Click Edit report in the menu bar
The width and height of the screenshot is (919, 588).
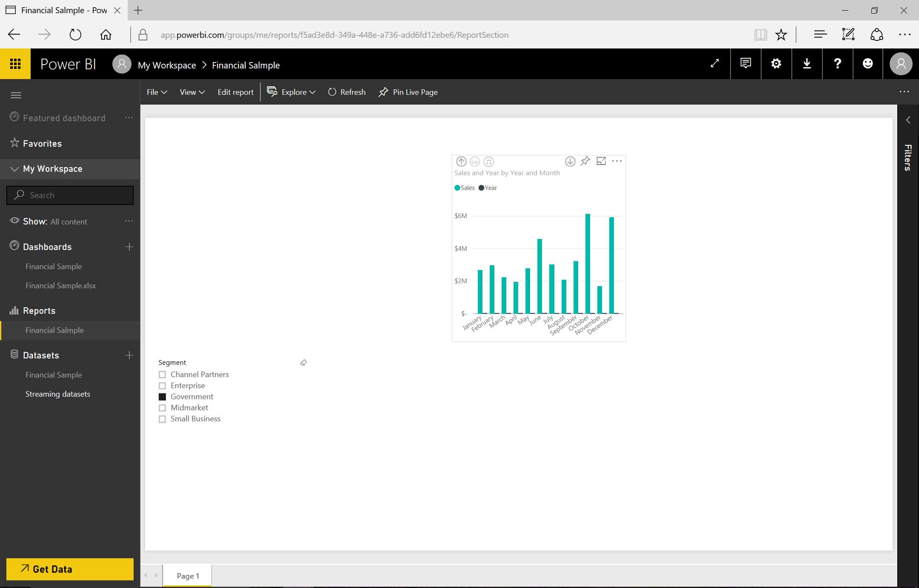pyautogui.click(x=235, y=92)
